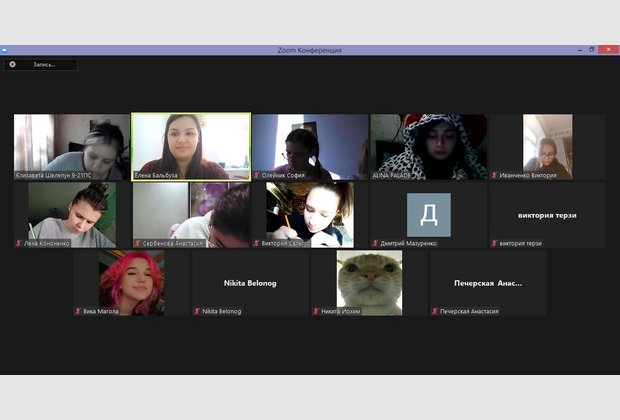620x420 pixels.
Task: Click muted mic icon beside Лена Кононенко
Action: coord(19,243)
